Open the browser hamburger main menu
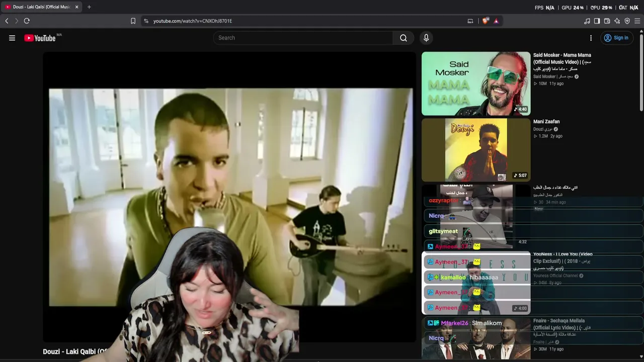This screenshot has height=362, width=644. pyautogui.click(x=637, y=21)
